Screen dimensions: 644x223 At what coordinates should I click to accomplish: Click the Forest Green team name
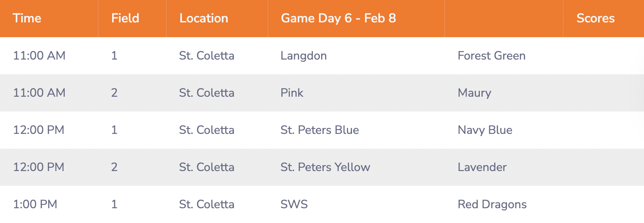coord(491,56)
